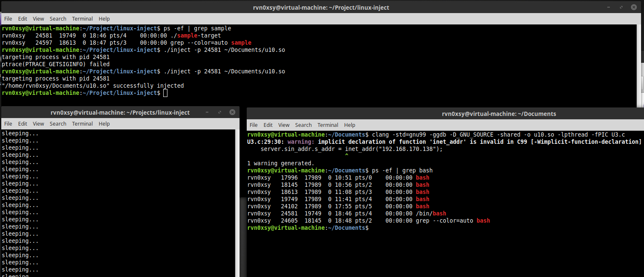Minimize the ~/Projects/linux-inject sleeping terminal
644x277 pixels.
point(207,113)
